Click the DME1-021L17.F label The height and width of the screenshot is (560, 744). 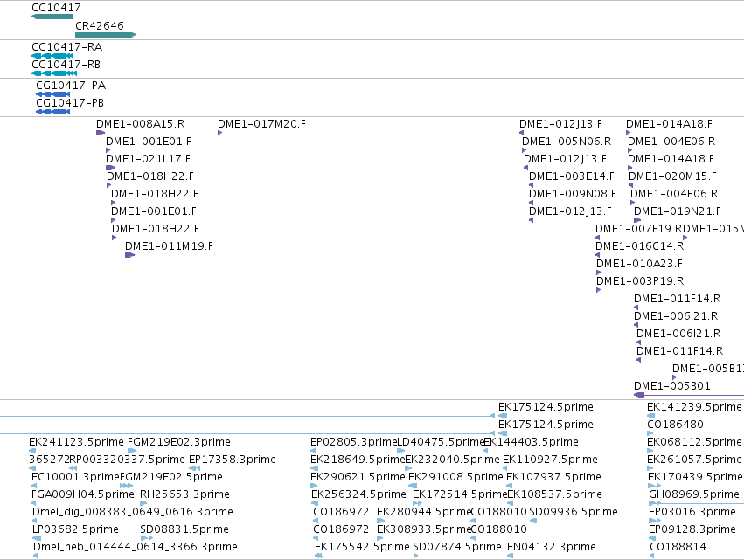pos(148,159)
